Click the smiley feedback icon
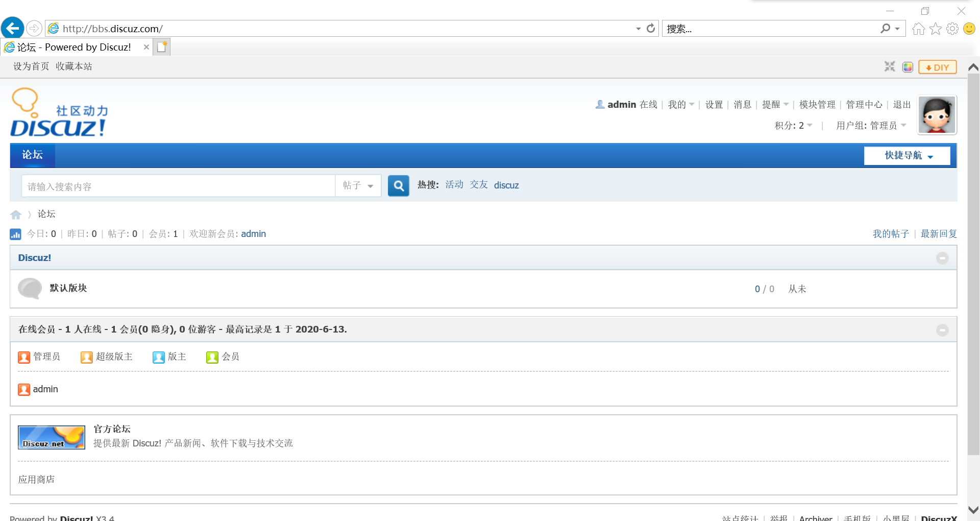 (969, 29)
